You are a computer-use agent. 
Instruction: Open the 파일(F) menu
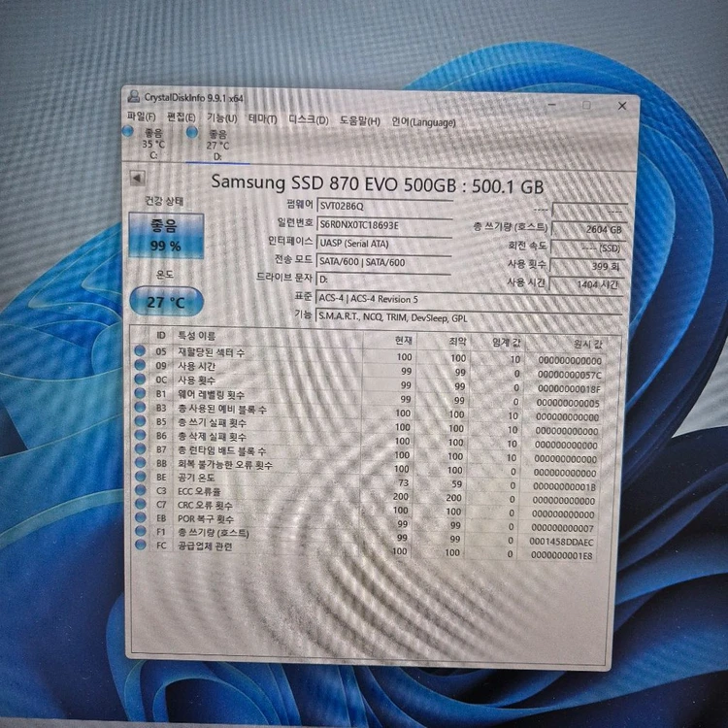pyautogui.click(x=141, y=116)
